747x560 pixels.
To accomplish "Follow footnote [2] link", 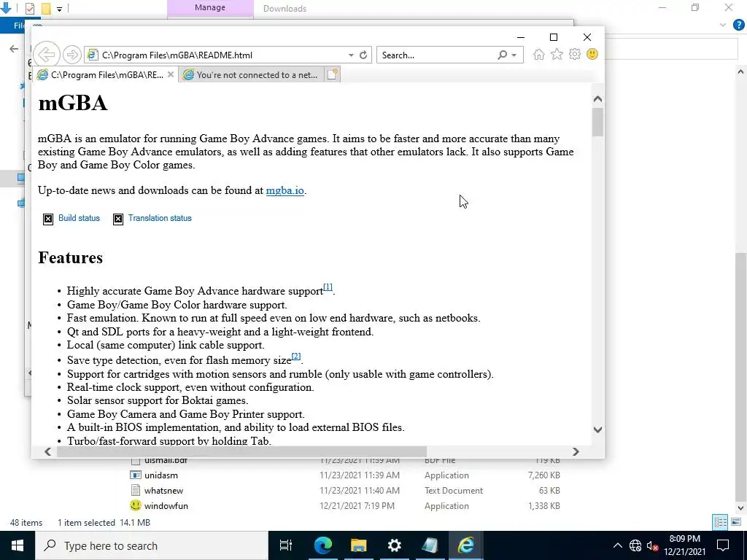I will pos(296,356).
